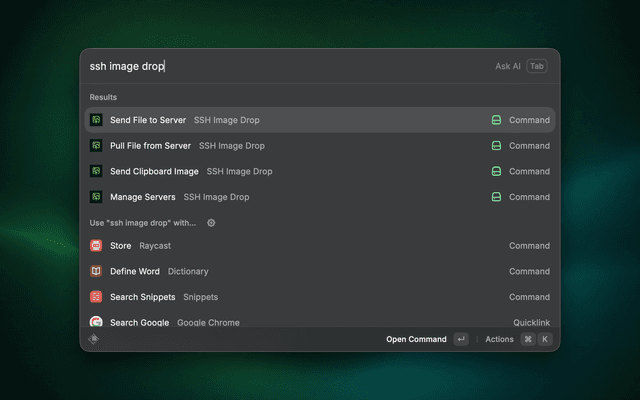Click the Send Clipboard Image extension icon
The height and width of the screenshot is (400, 640).
[96, 171]
